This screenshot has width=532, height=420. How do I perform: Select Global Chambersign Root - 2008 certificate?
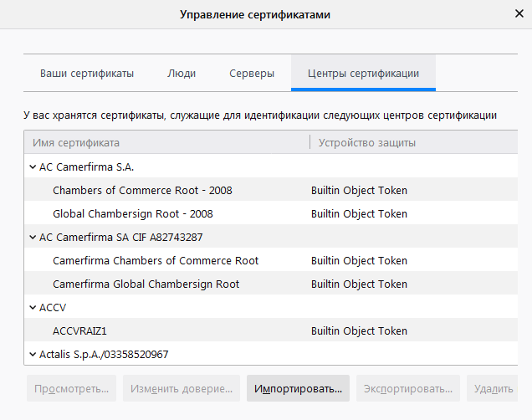pyautogui.click(x=133, y=214)
